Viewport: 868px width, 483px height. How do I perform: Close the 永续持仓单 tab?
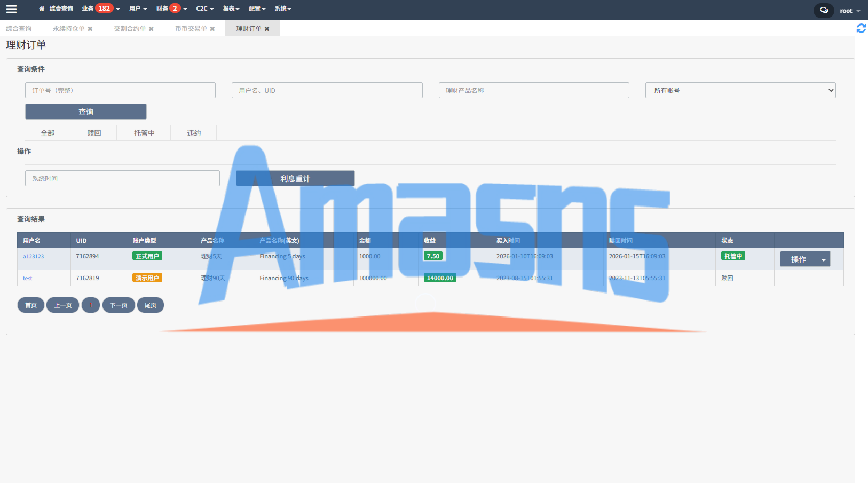click(x=90, y=29)
